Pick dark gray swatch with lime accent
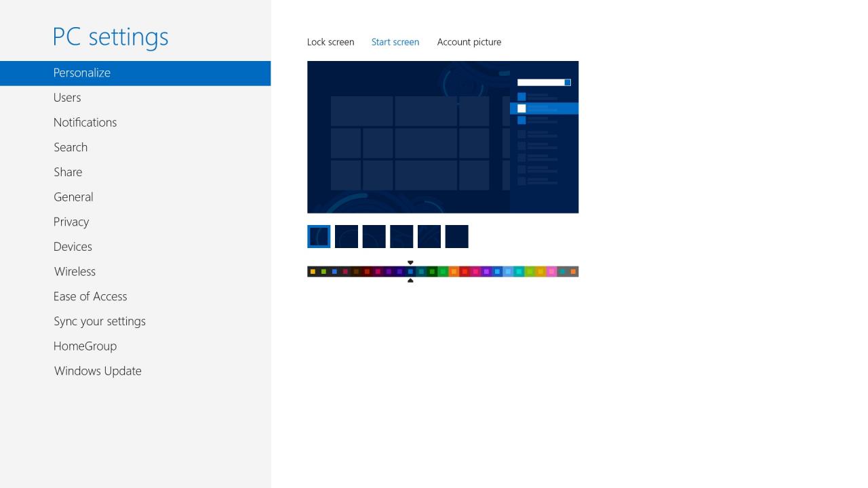868x488 pixels. point(323,272)
